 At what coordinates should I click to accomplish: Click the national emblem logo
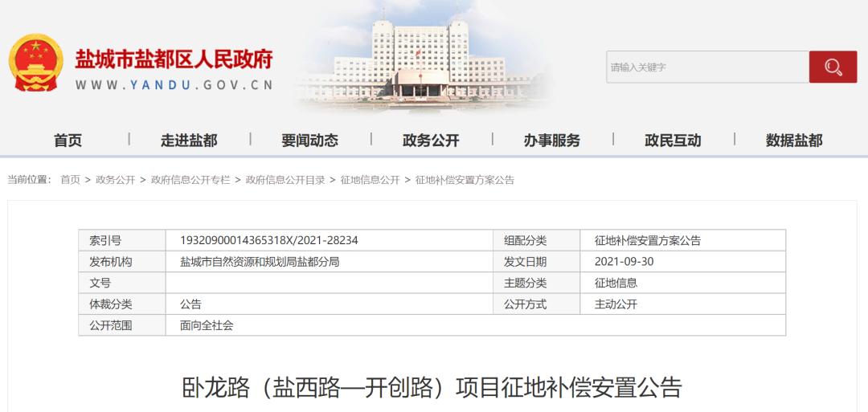(36, 63)
